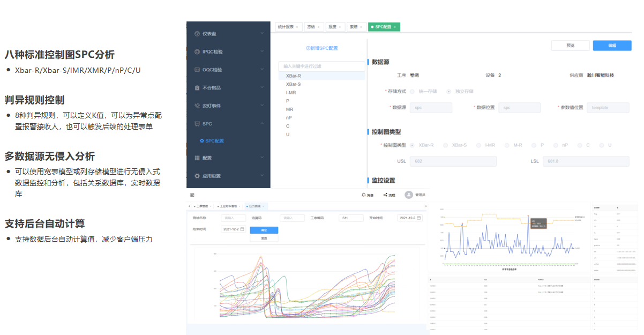
Task: Expand the 应用设置 menu chevron
Action: pos(262,175)
